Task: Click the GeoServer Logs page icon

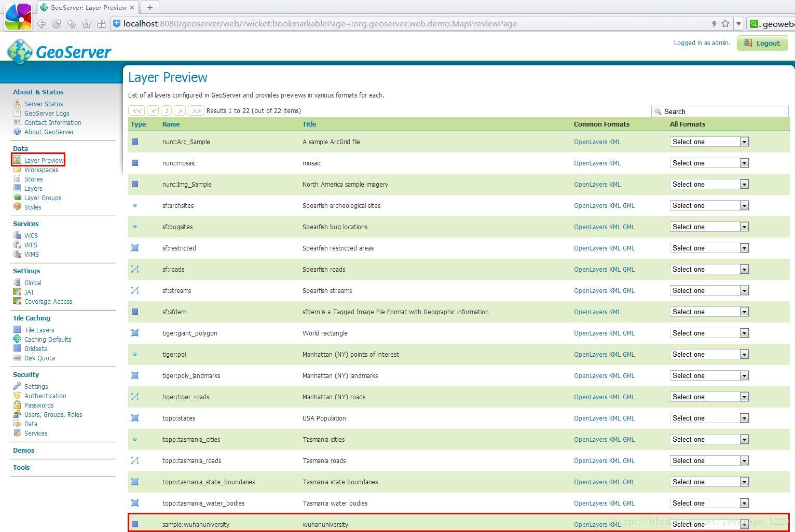Action: [17, 113]
